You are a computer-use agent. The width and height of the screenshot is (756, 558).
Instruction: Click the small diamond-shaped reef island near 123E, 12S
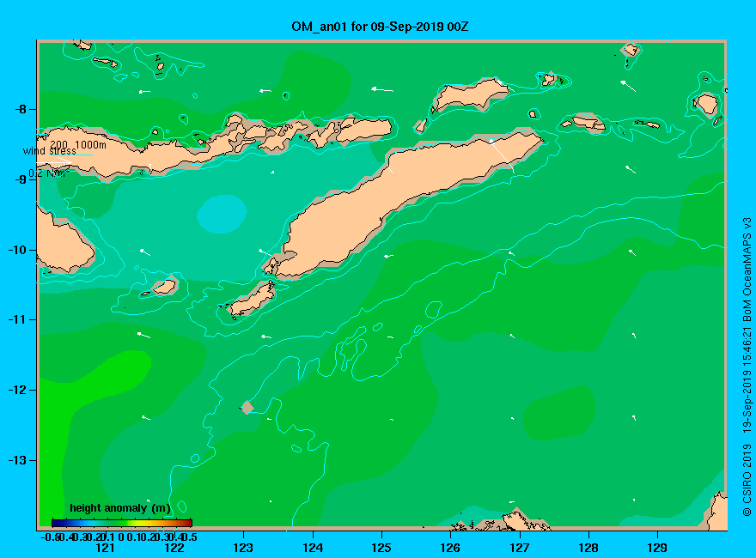point(247,407)
